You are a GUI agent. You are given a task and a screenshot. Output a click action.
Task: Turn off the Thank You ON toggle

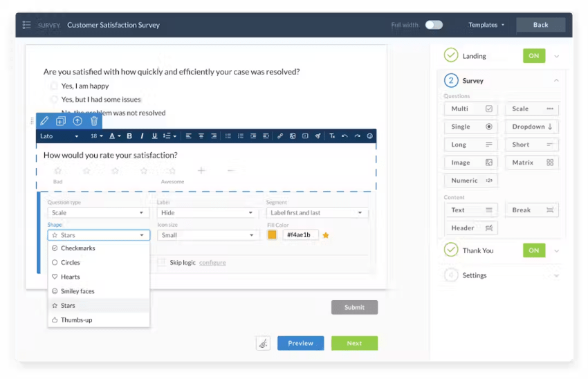click(x=534, y=250)
